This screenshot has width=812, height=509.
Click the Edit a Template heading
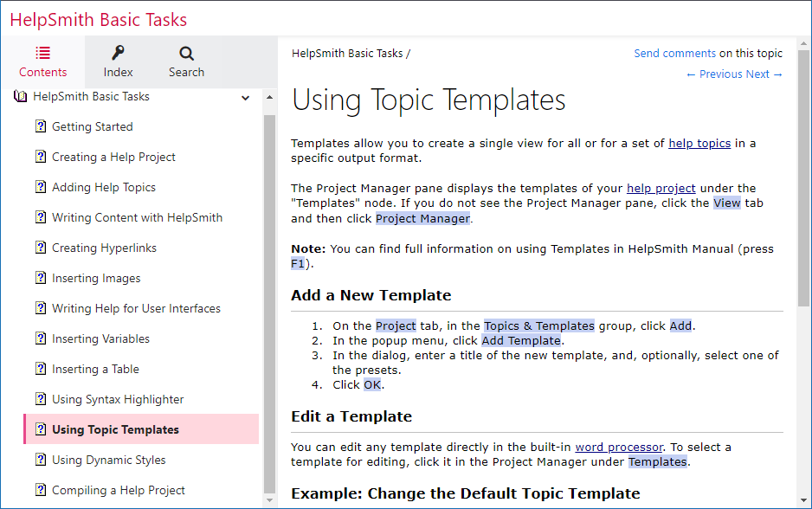(351, 416)
